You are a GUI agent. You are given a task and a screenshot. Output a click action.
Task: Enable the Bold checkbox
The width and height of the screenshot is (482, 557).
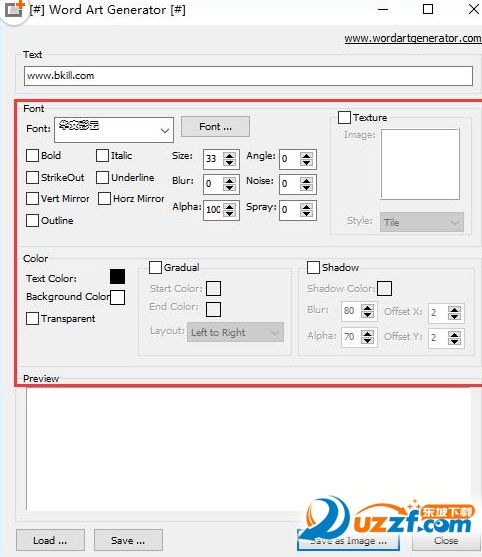[x=32, y=156]
